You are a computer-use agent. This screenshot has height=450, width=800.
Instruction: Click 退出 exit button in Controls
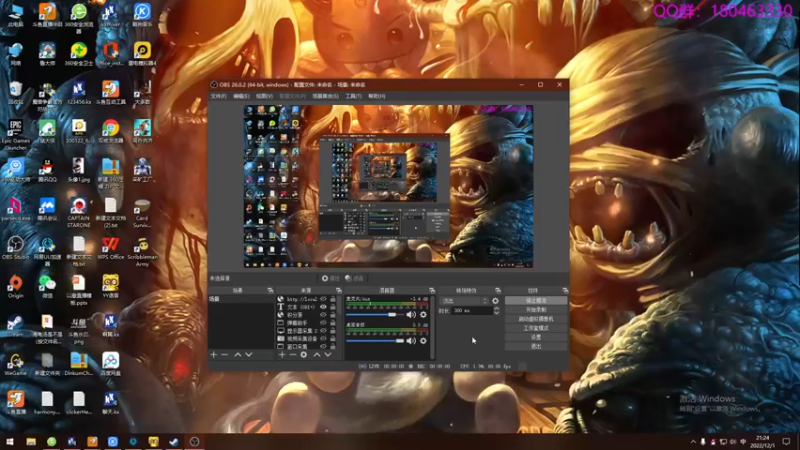536,346
